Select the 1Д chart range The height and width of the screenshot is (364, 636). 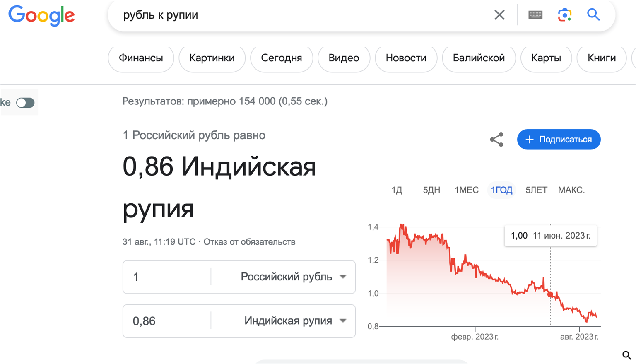click(397, 190)
